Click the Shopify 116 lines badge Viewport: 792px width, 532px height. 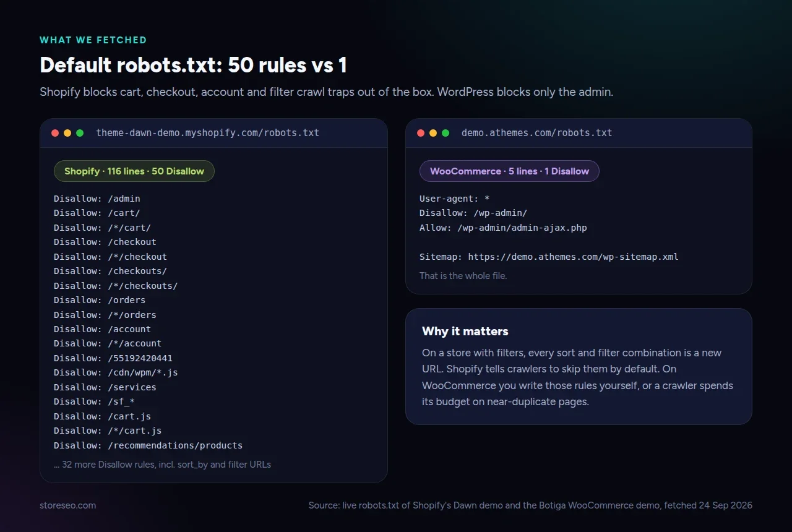tap(134, 171)
